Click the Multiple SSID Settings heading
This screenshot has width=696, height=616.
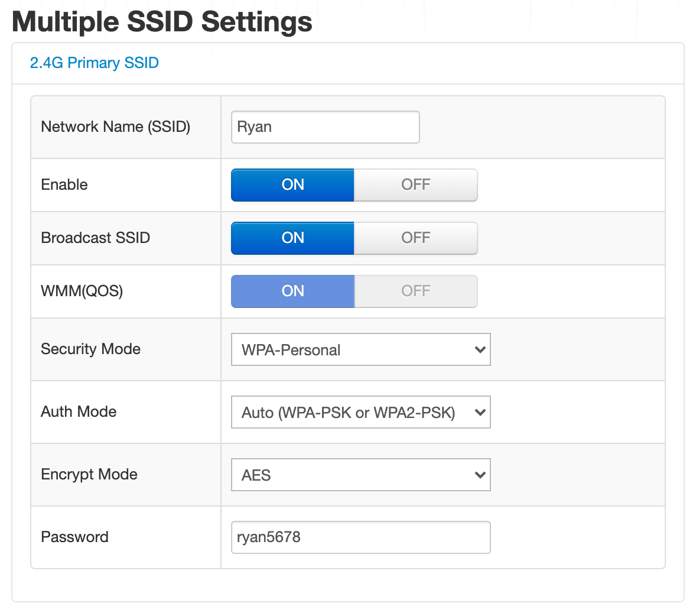click(x=161, y=21)
